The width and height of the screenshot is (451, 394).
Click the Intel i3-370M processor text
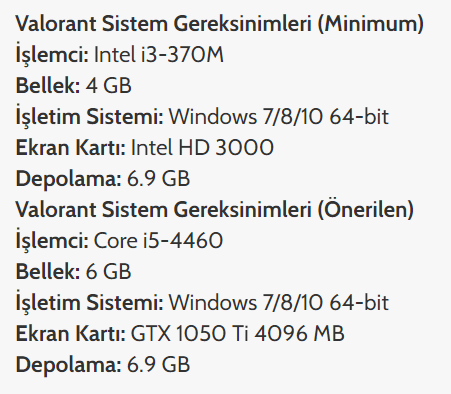pos(159,55)
